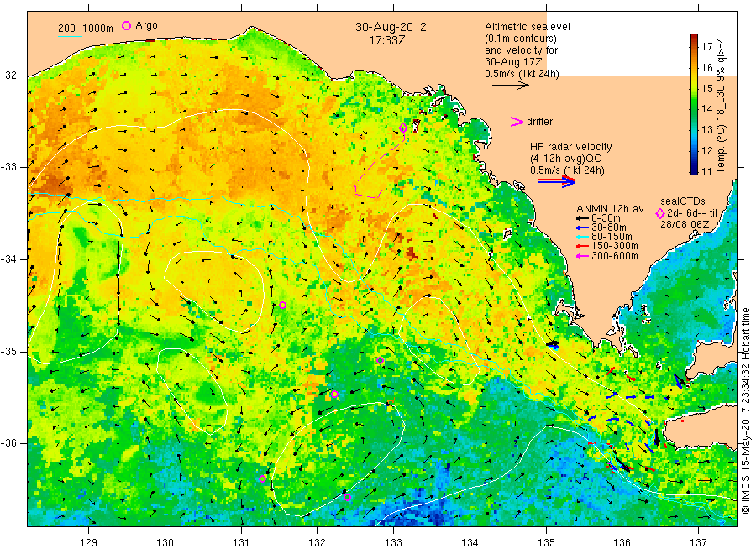Click the '28/08 06Z' seal CTD date text
The image size is (756, 554).
point(685,225)
